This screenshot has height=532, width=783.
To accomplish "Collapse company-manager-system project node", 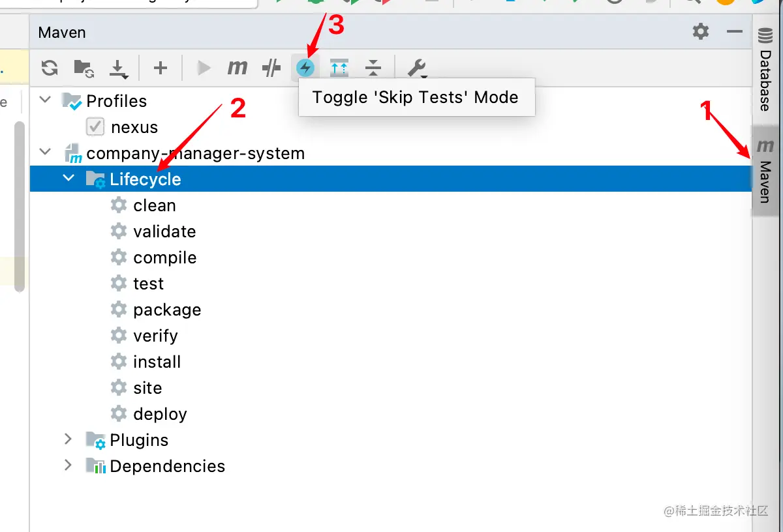I will 45,152.
